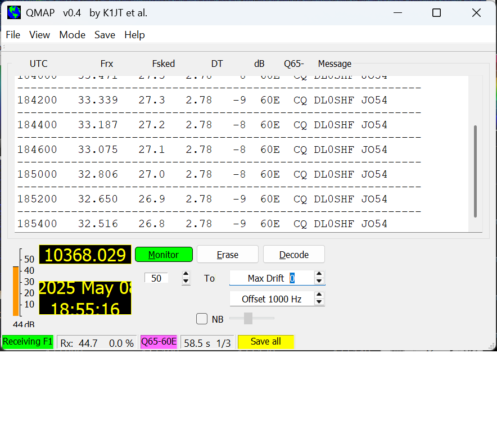This screenshot has height=448, width=497.
Task: Decrease the 50 spin box value
Action: point(186,282)
